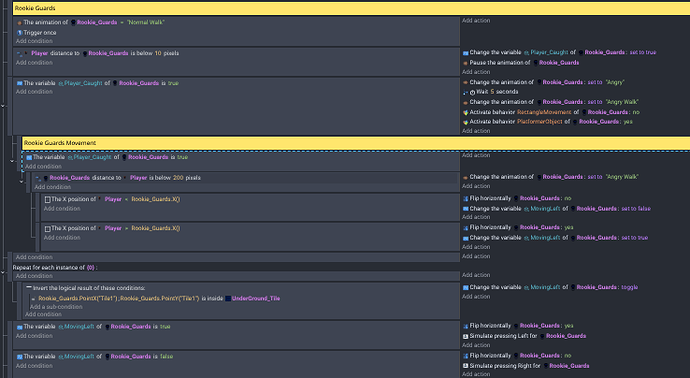
Task: Add condition under MovingLeft is true
Action: (34, 336)
